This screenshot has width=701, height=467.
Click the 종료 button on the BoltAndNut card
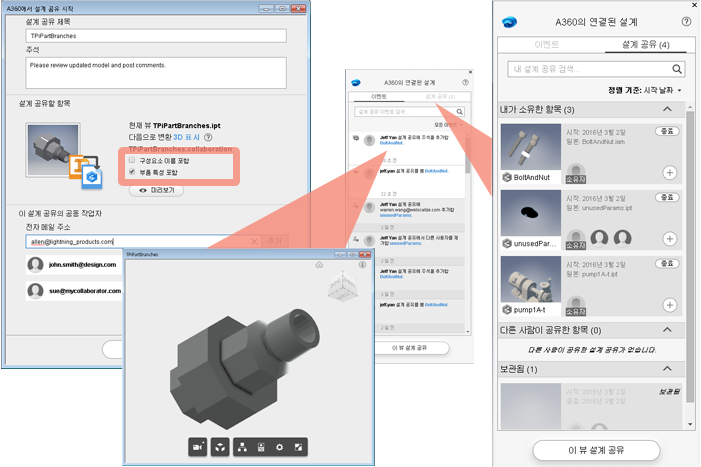tap(667, 131)
